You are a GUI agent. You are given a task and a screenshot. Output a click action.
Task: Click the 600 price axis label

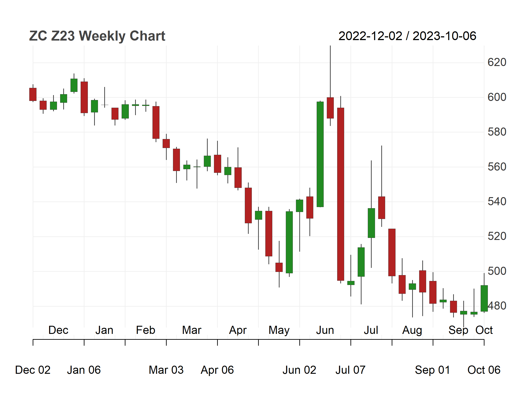[497, 97]
